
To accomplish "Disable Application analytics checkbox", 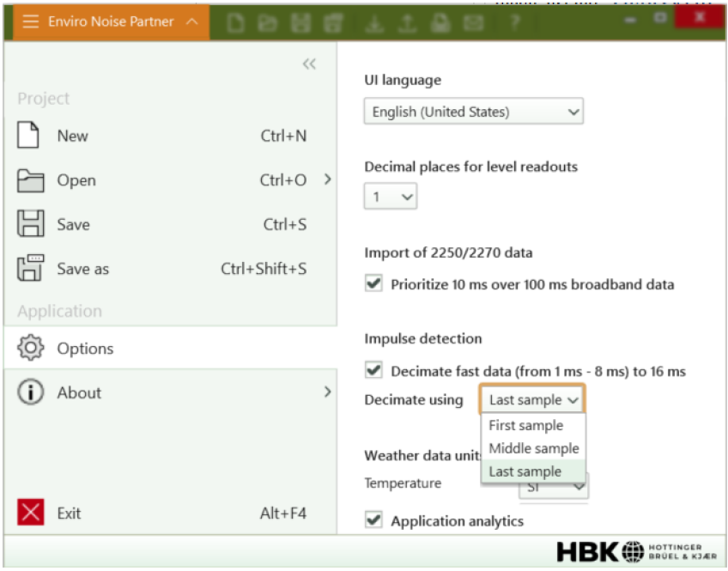I will pos(373,520).
